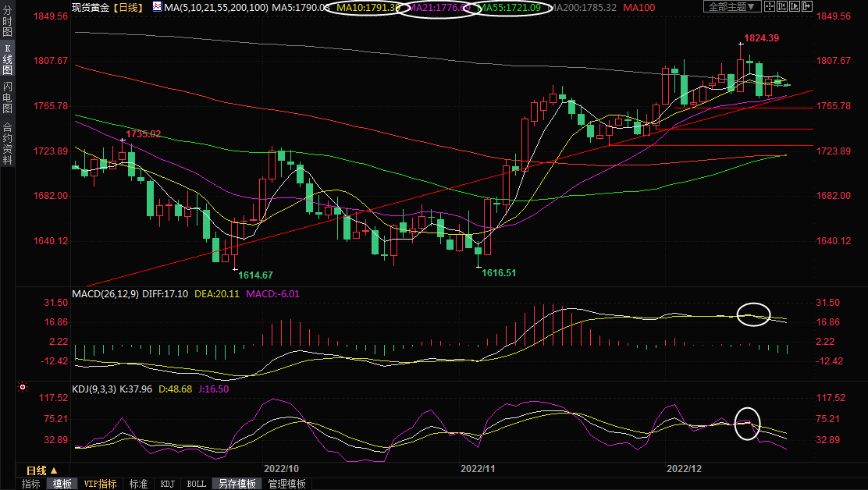Switch to the 指标 bottom tab
The height and width of the screenshot is (490, 868).
point(31,484)
